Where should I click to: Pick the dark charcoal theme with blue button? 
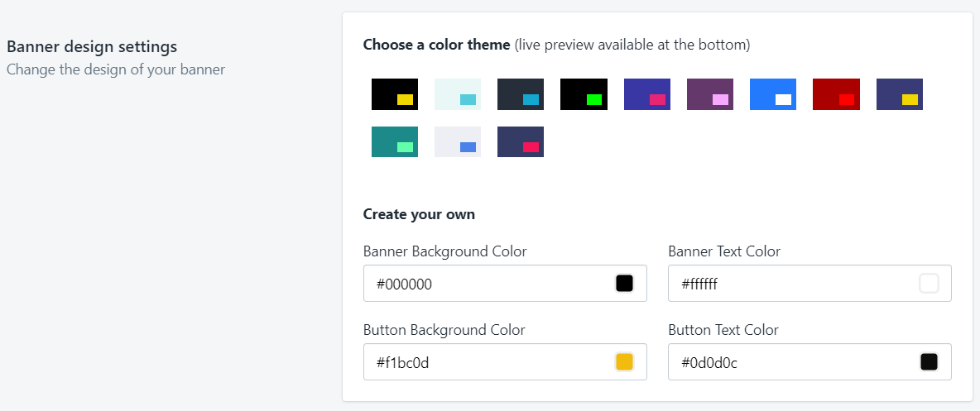(521, 94)
